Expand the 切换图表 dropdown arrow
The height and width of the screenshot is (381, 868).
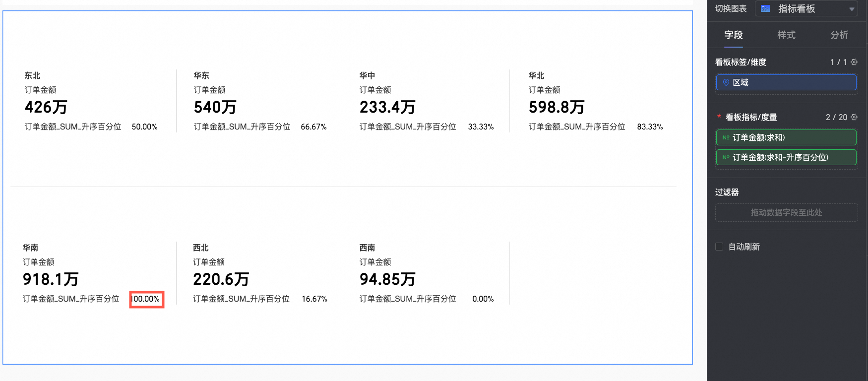point(852,9)
